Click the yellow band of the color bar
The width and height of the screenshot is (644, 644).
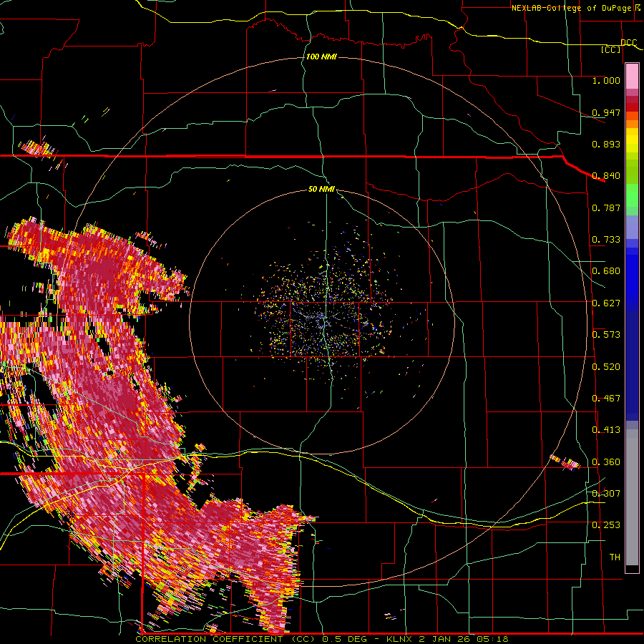click(x=632, y=142)
